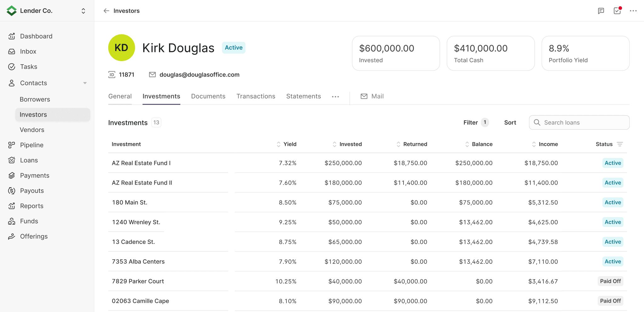Open the overflow tabs menu after Statements
This screenshot has height=312, width=644.
click(335, 96)
